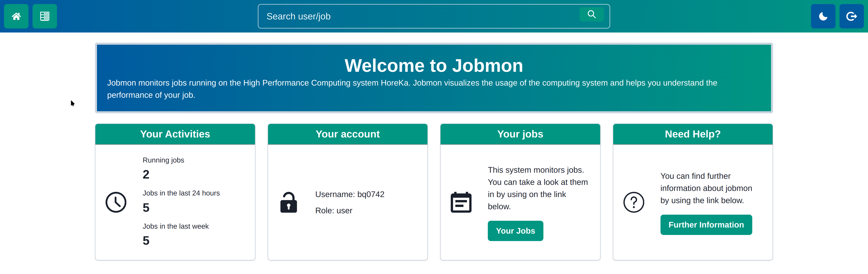The height and width of the screenshot is (274, 868).
Task: Click the 'You can find further information' text
Action: (706, 188)
